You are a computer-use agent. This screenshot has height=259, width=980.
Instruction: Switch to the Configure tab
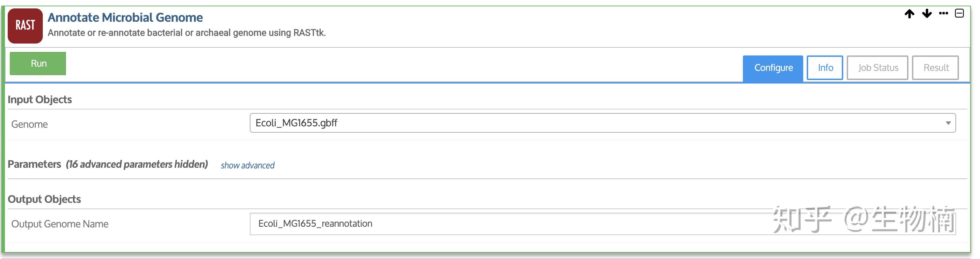[x=773, y=68]
